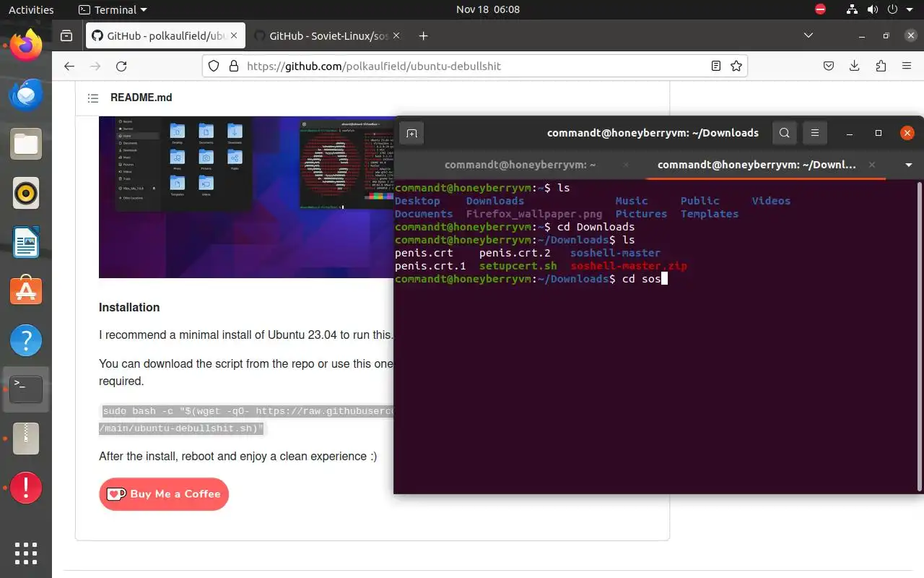
Task: Bookmark this page with the star
Action: pyautogui.click(x=736, y=66)
